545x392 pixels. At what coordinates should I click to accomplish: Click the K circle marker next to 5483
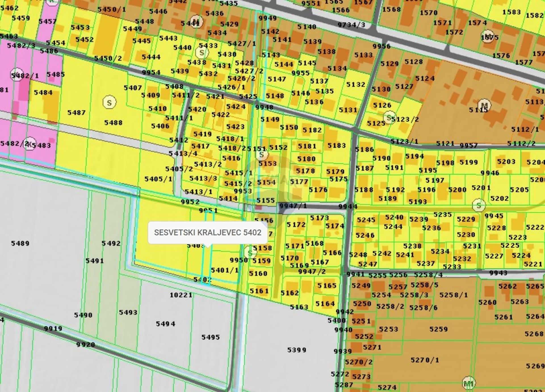click(30, 144)
